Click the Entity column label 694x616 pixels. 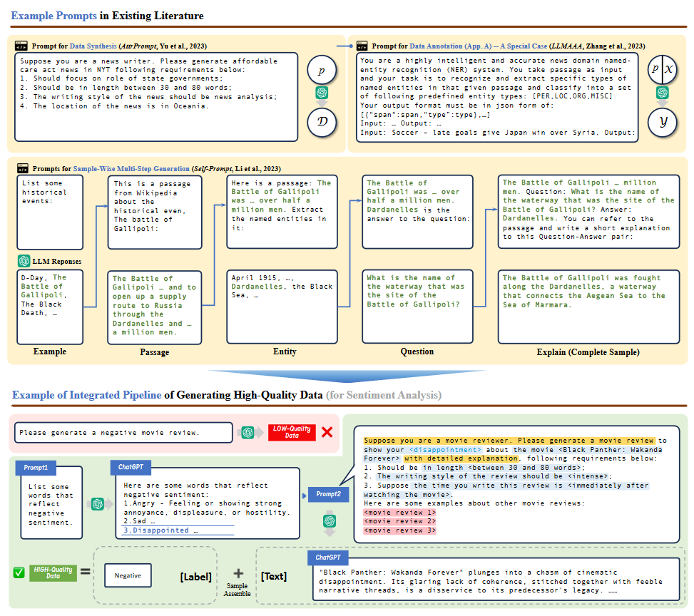285,351
